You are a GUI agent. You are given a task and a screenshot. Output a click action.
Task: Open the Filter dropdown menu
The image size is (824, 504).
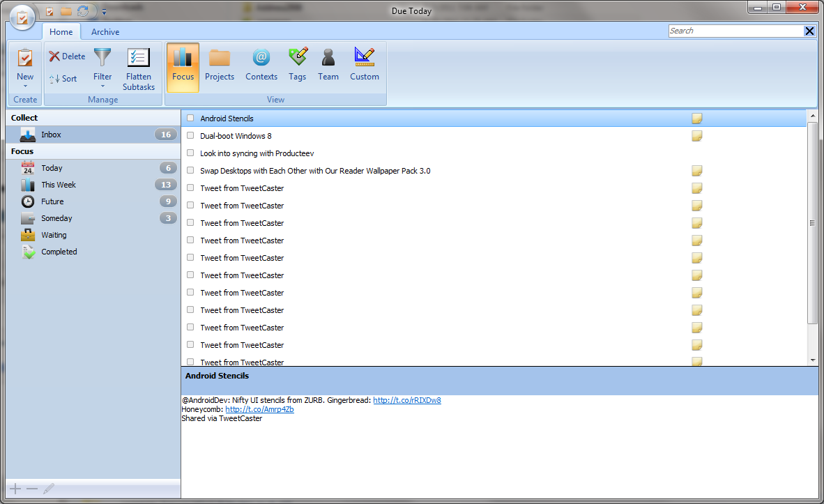coord(102,85)
